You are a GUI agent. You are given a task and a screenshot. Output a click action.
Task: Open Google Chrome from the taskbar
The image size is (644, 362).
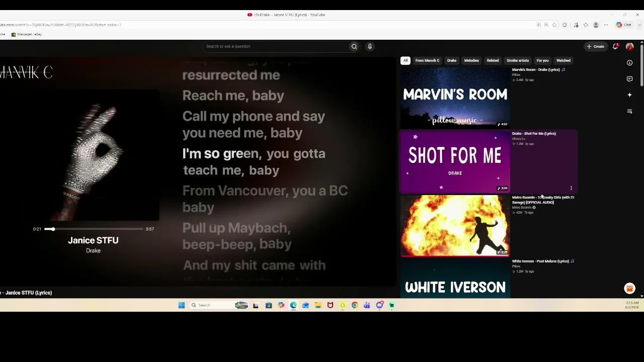click(355, 305)
